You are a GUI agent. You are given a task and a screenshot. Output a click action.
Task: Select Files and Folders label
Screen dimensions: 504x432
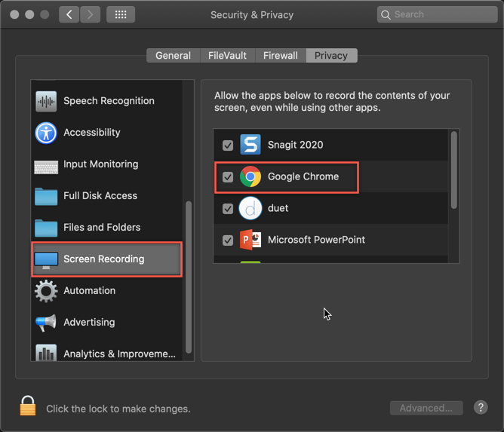[102, 228]
